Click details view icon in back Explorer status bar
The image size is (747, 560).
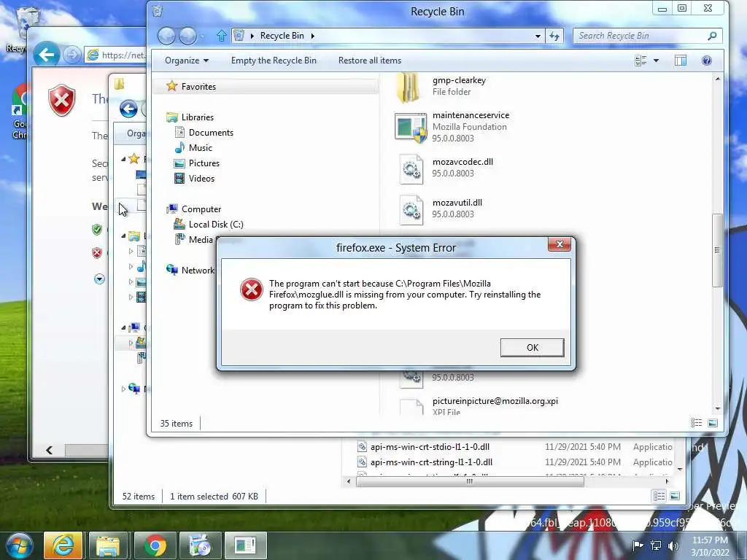pos(659,496)
